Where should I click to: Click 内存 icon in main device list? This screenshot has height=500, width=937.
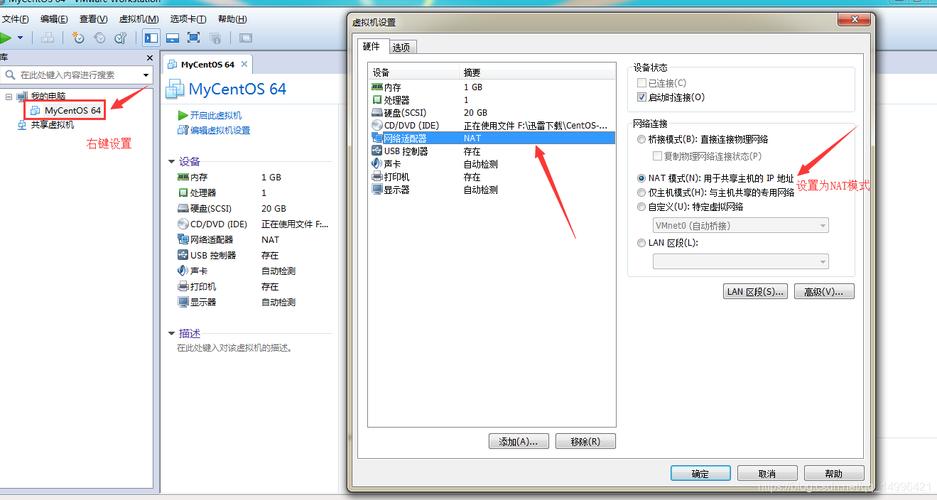coord(183,177)
